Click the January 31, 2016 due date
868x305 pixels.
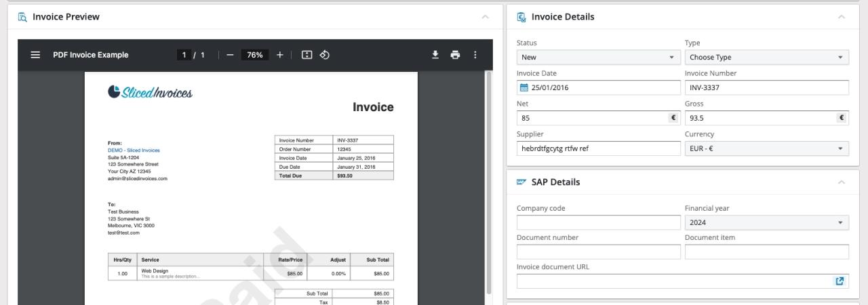pos(356,167)
